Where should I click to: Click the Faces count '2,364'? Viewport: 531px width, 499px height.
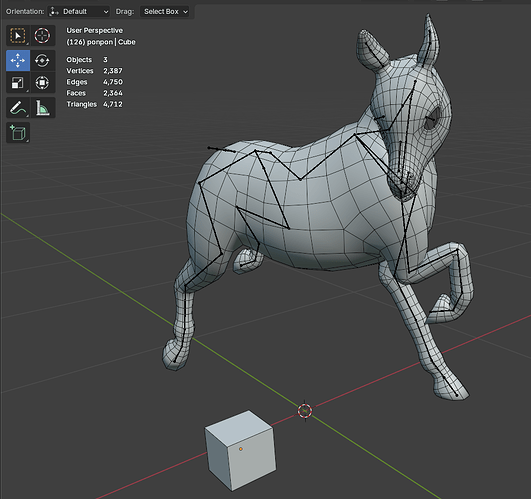[x=113, y=93]
